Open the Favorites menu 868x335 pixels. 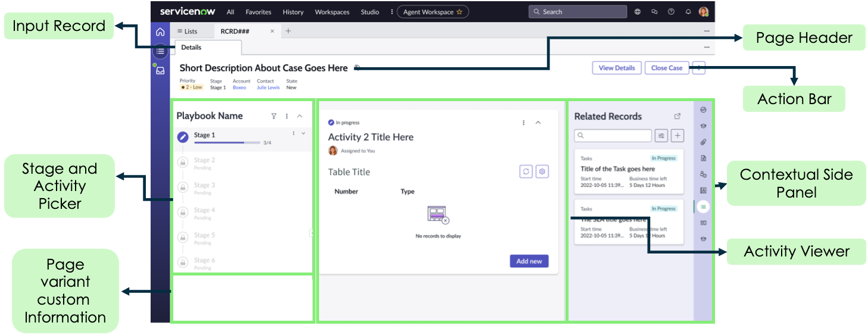[258, 12]
